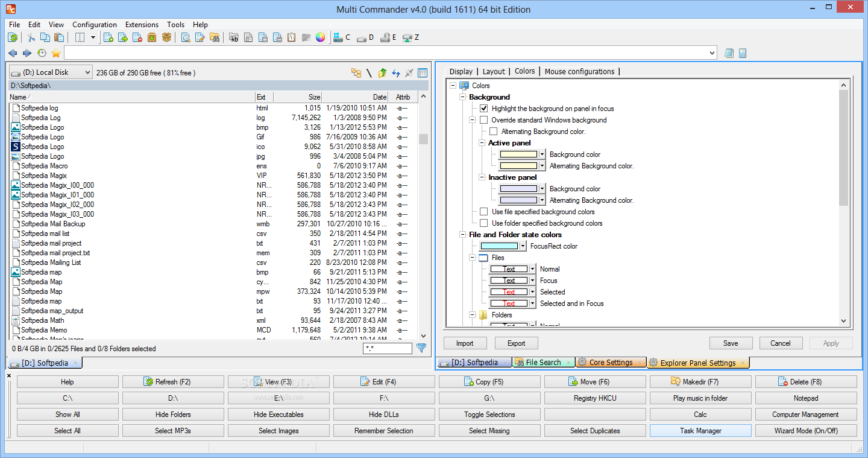The height and width of the screenshot is (458, 868).
Task: Click the folder tree icon above file list
Action: [356, 73]
